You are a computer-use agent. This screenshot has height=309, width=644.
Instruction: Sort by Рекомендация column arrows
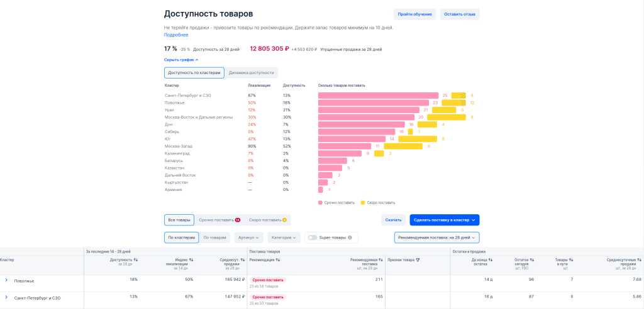[278, 260]
